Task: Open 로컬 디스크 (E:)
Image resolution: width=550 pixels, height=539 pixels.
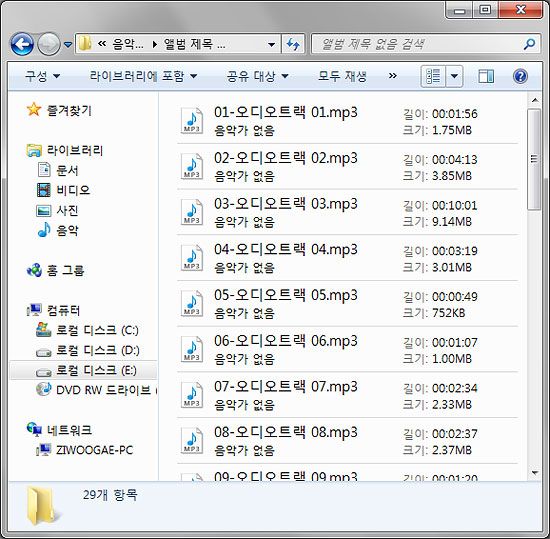Action: 96,370
